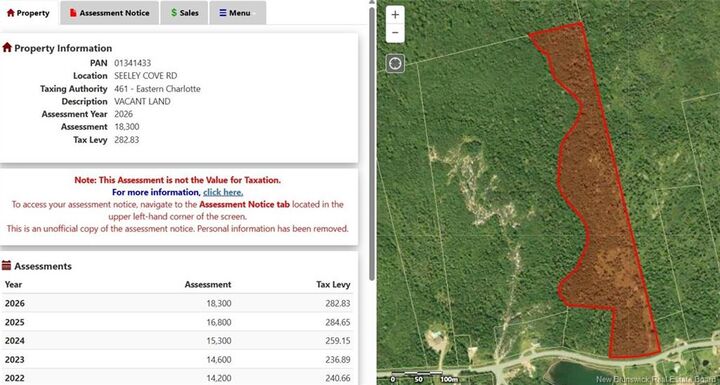
Task: Switch to the Assessment Notice tab
Action: coord(109,13)
